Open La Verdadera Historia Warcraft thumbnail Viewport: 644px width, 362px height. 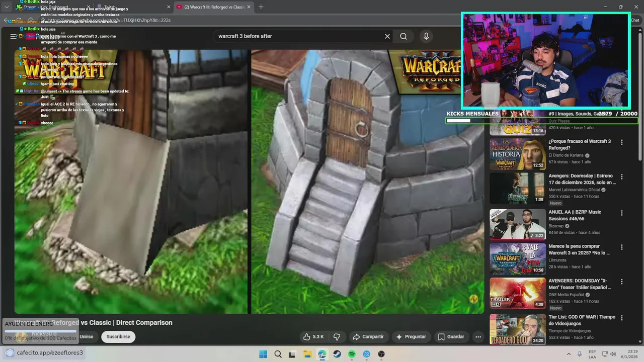pos(518,154)
